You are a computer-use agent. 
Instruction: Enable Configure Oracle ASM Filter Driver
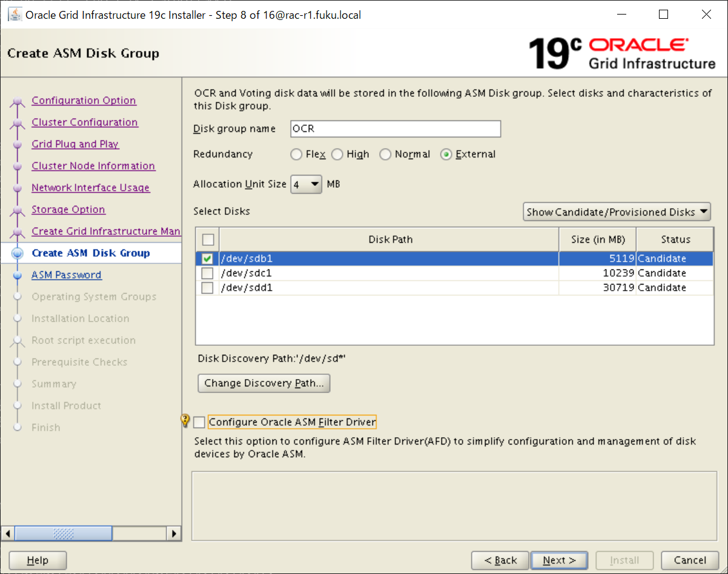click(199, 422)
